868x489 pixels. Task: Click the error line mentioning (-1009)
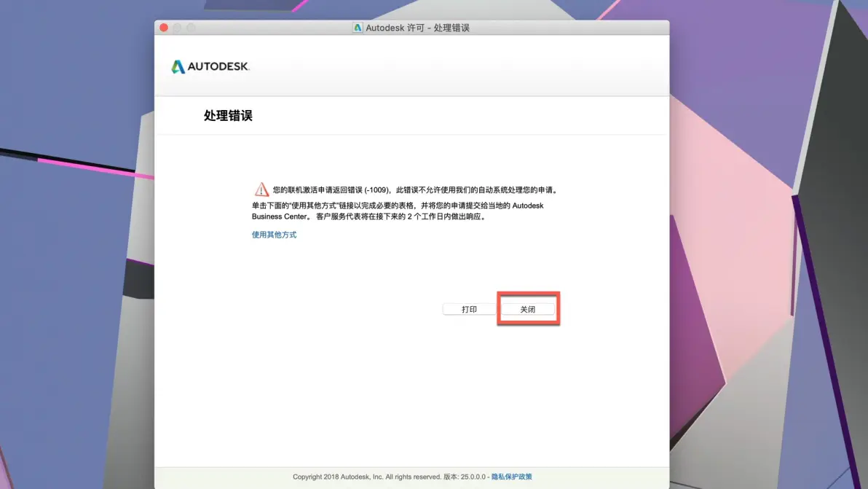(x=416, y=190)
